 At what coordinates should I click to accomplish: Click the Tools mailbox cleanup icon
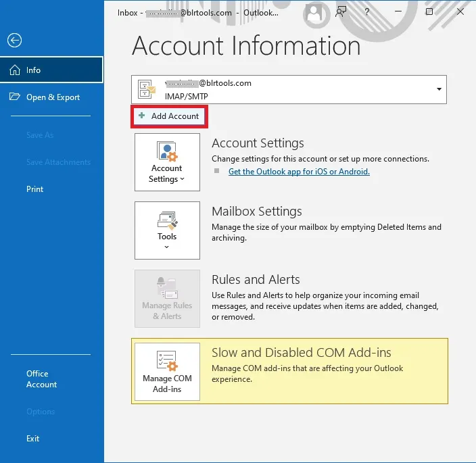click(x=167, y=220)
